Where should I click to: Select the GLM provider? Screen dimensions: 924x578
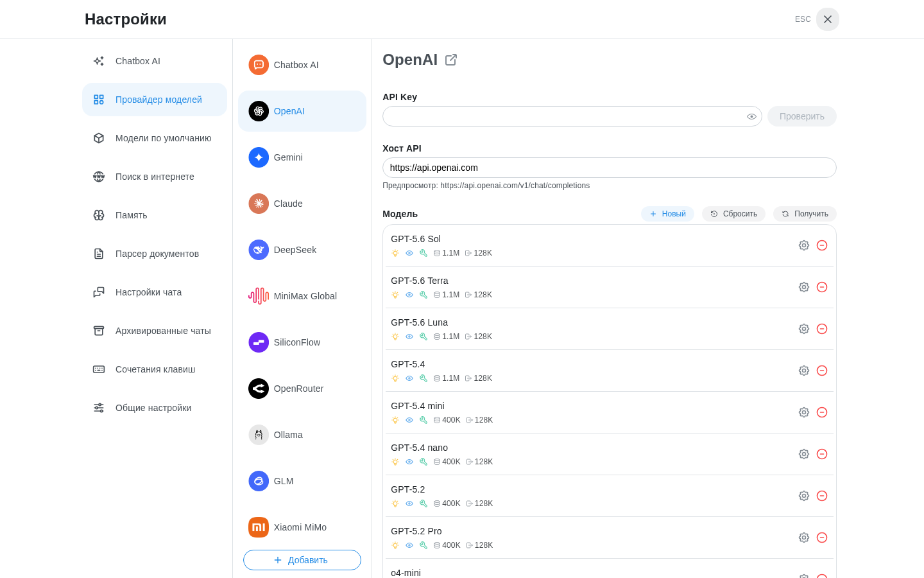(x=302, y=481)
